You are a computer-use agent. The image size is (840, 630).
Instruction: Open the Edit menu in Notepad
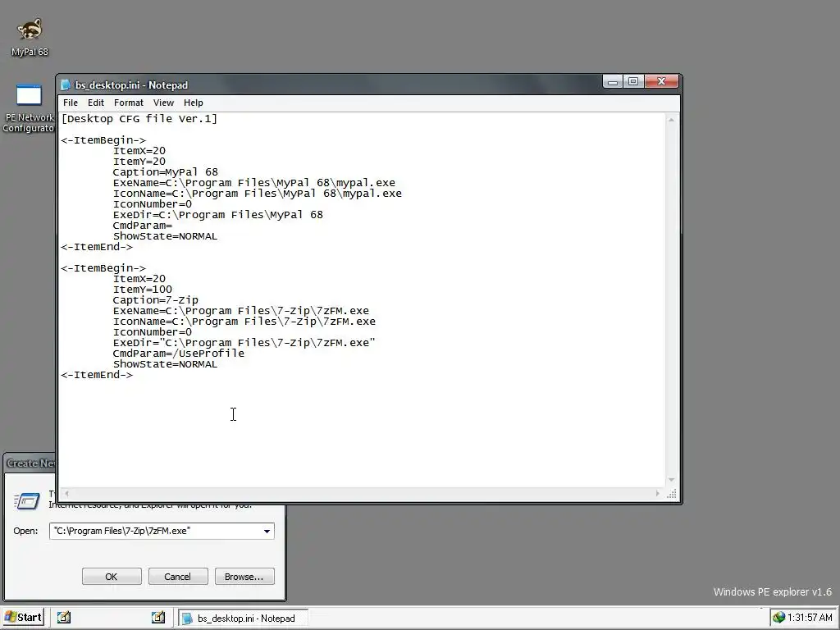pos(96,103)
